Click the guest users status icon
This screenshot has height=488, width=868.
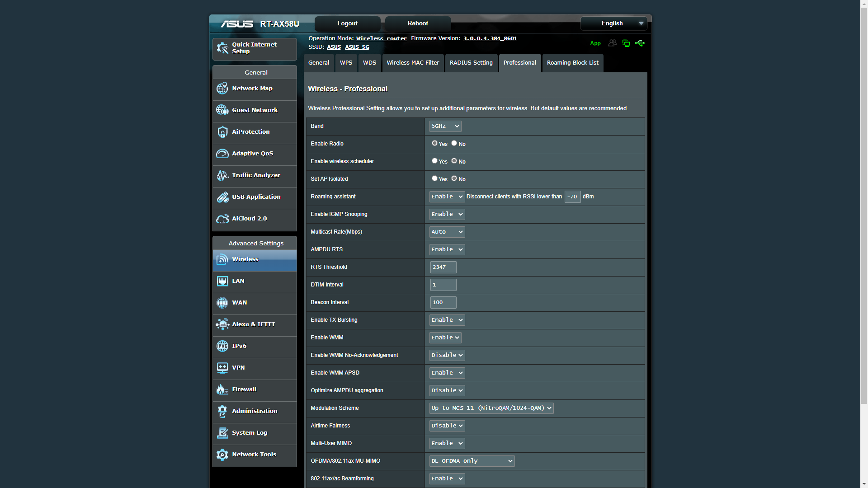click(x=612, y=43)
